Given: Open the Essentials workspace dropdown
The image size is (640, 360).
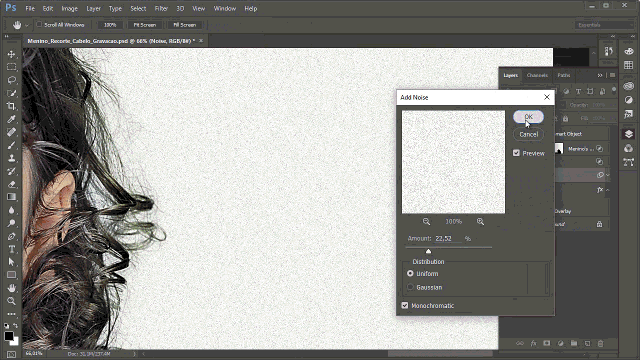Looking at the screenshot, I should (604, 25).
